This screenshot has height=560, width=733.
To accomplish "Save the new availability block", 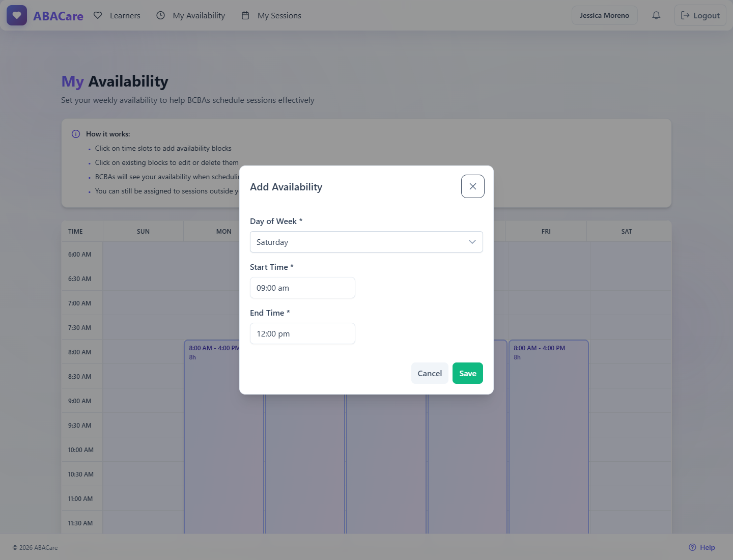I will (468, 373).
